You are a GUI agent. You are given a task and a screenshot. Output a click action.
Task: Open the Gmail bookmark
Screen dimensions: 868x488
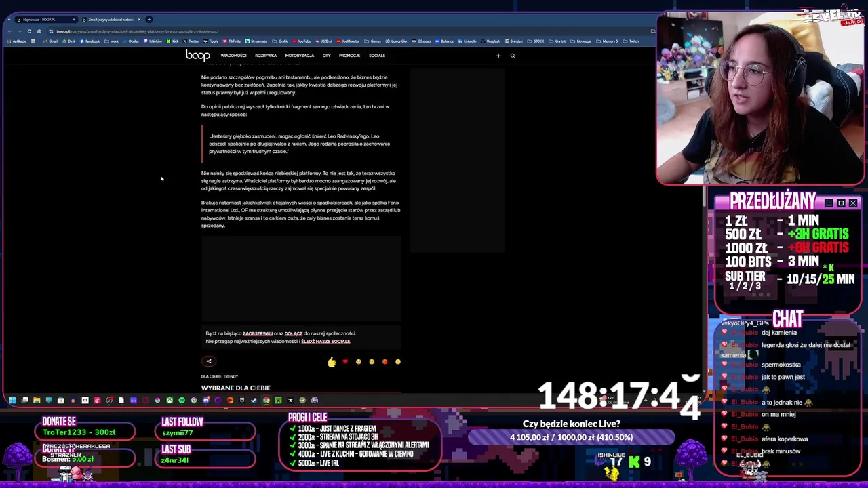(x=51, y=41)
